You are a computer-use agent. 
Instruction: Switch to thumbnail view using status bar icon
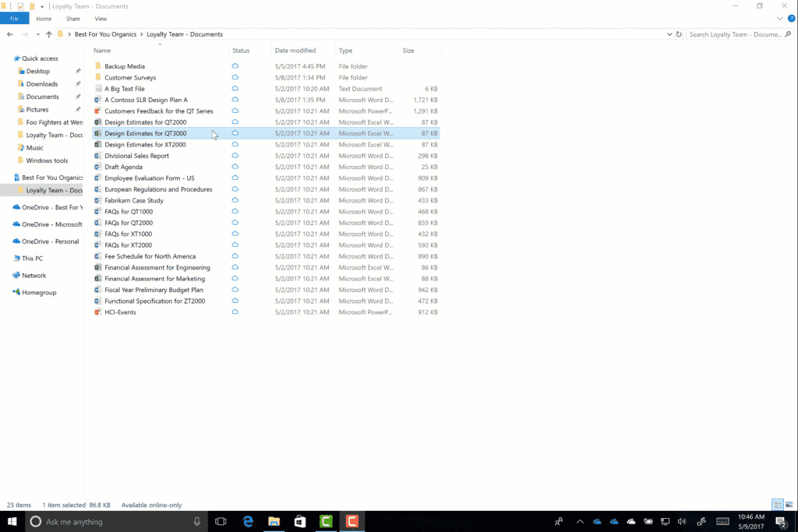pos(790,505)
